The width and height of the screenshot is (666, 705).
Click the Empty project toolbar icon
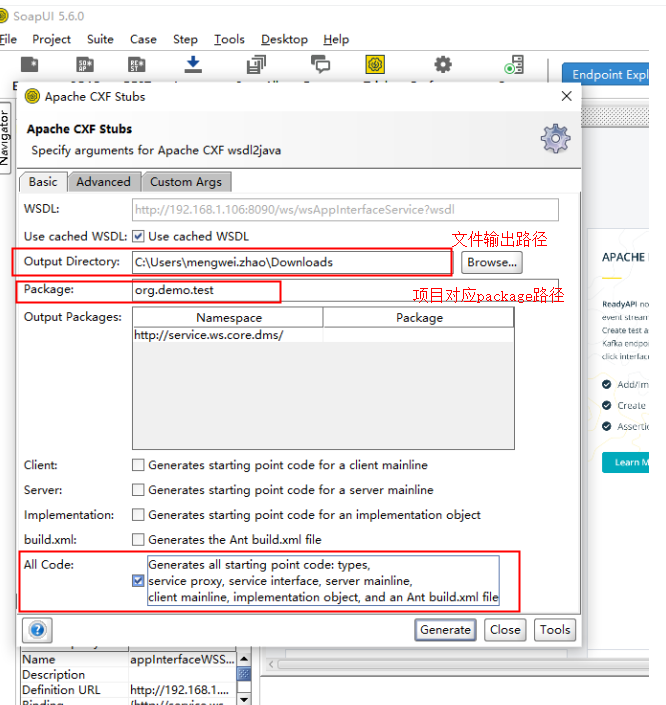(x=30, y=65)
